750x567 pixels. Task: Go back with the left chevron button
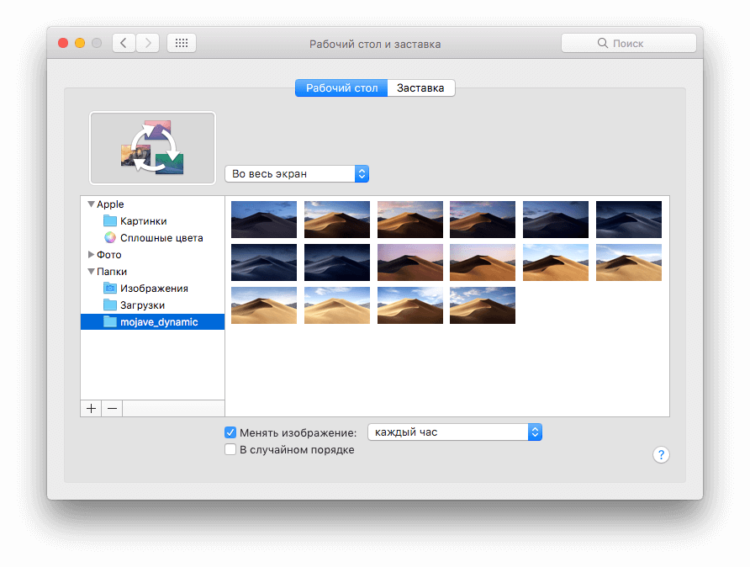tap(124, 43)
